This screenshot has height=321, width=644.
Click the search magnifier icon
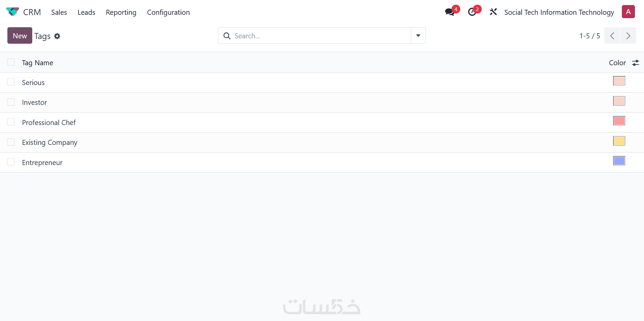click(x=227, y=36)
